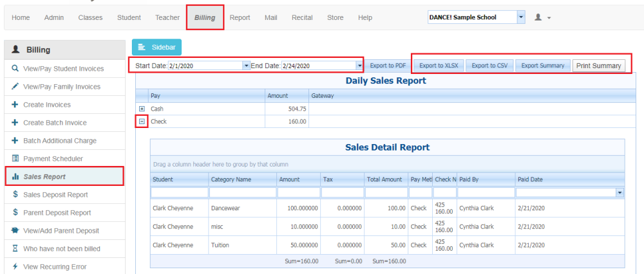
Task: Click the Paid By filter field
Action: point(486,193)
